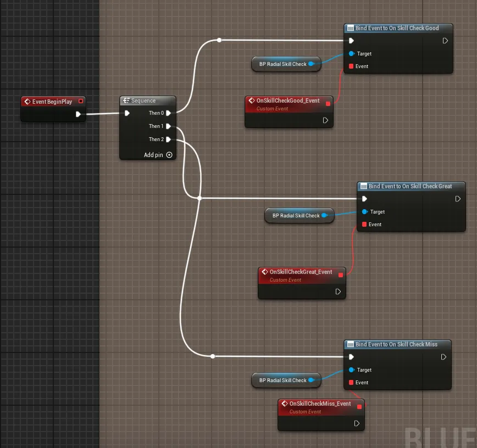Click OnSkillCheckGreat_Event exec output pin

pyautogui.click(x=338, y=292)
